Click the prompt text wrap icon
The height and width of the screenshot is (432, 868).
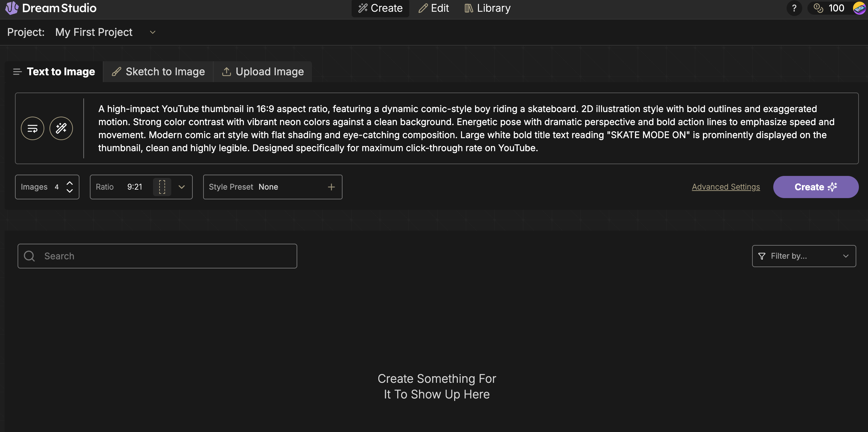[x=32, y=128]
